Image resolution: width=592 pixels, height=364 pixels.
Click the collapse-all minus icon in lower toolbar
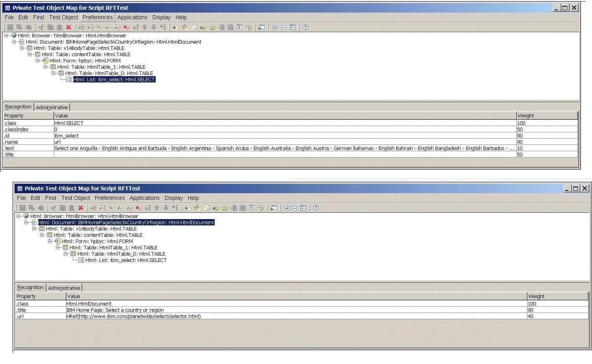tap(294, 208)
